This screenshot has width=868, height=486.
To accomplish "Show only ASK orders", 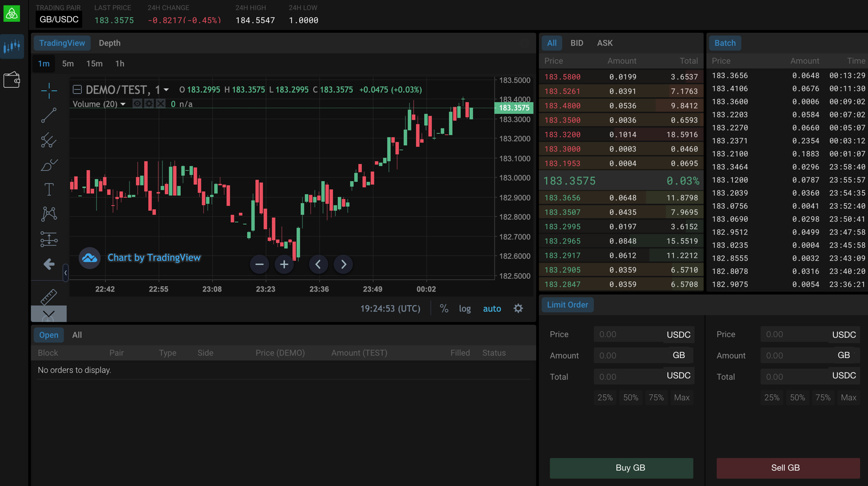I will [x=604, y=43].
